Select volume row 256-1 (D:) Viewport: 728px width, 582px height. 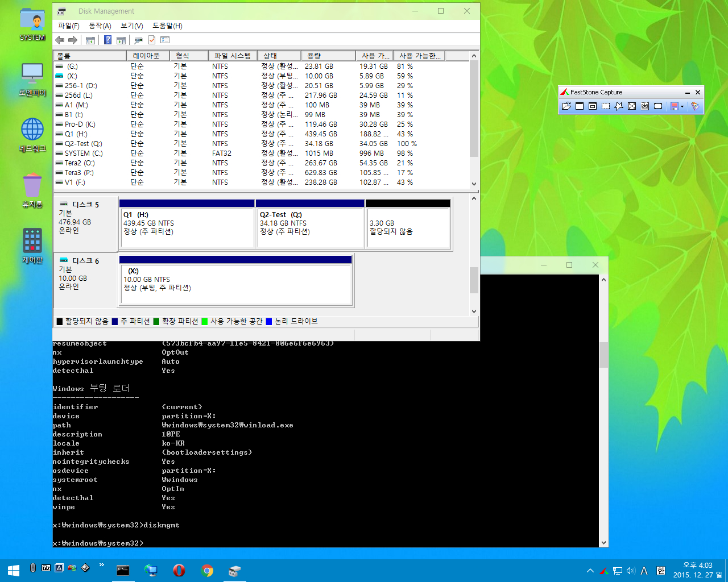pyautogui.click(x=262, y=86)
